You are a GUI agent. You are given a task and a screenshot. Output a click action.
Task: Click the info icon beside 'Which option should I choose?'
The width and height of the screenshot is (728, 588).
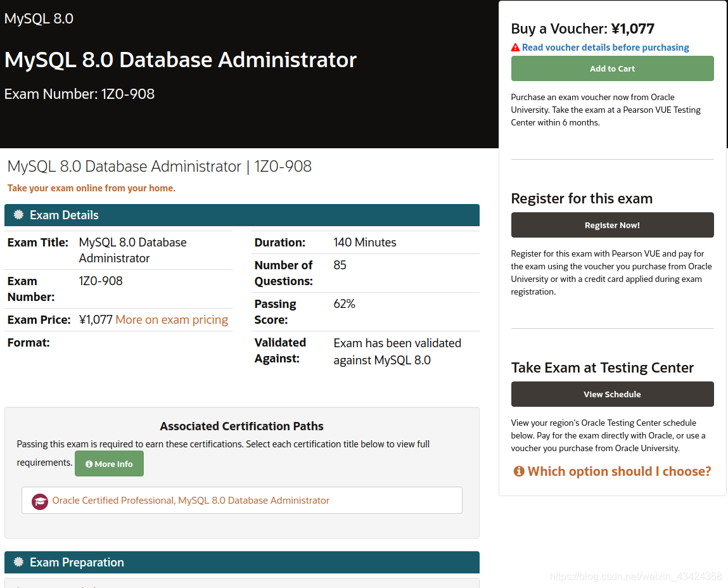click(x=518, y=471)
